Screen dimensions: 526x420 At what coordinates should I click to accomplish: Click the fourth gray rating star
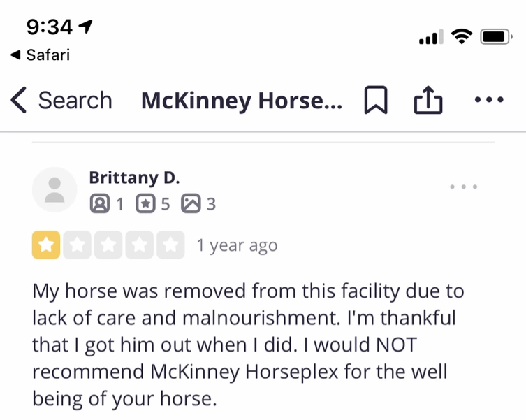click(140, 245)
